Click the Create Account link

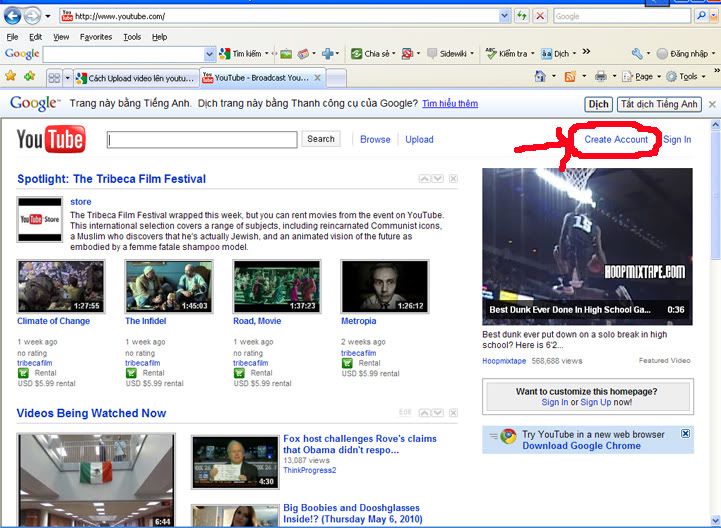[x=616, y=139]
